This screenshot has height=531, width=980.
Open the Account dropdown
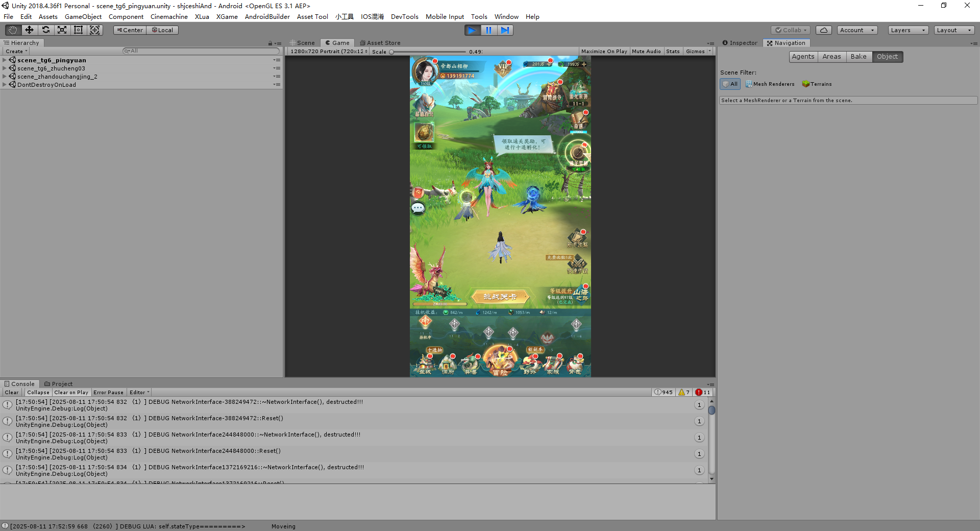tap(857, 30)
